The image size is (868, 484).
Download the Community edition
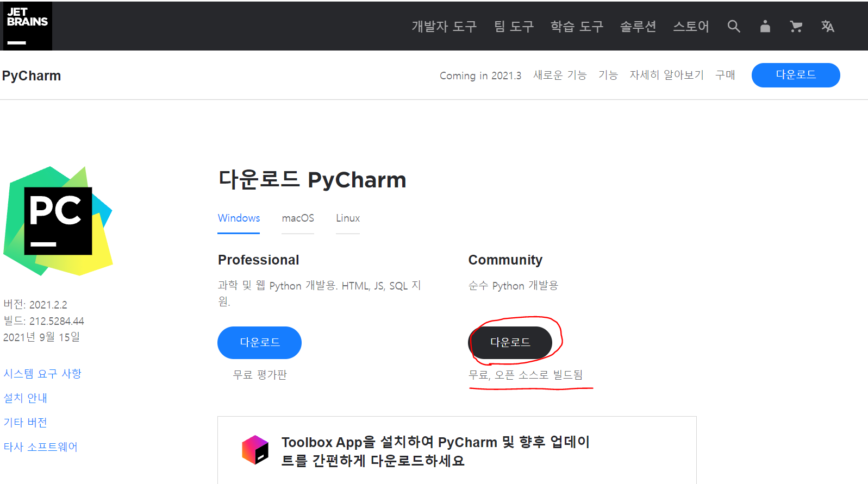tap(510, 343)
